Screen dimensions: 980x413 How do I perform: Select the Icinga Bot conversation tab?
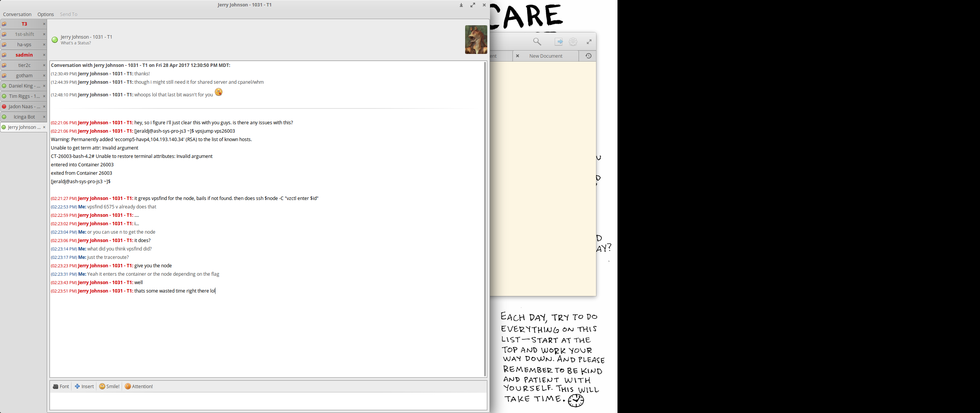24,117
